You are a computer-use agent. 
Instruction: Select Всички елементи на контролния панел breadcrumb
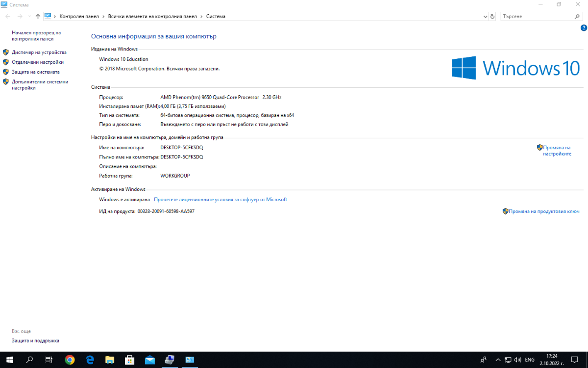[x=152, y=16]
